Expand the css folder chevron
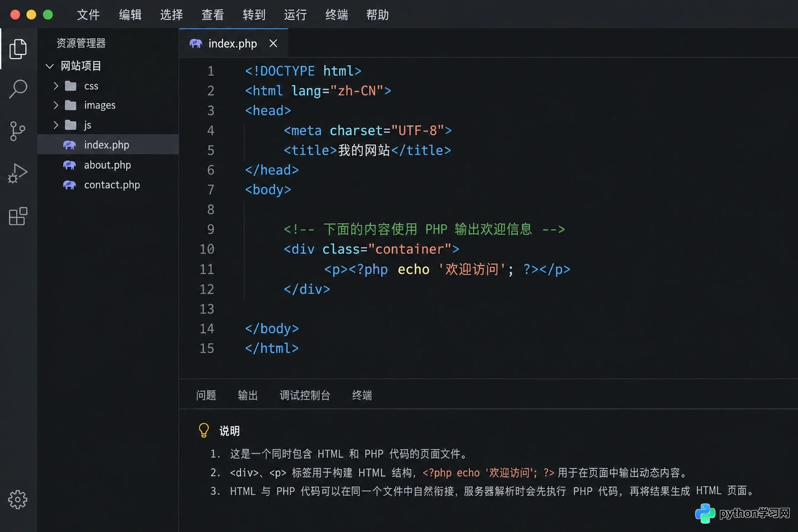The width and height of the screenshot is (798, 532). pyautogui.click(x=55, y=86)
